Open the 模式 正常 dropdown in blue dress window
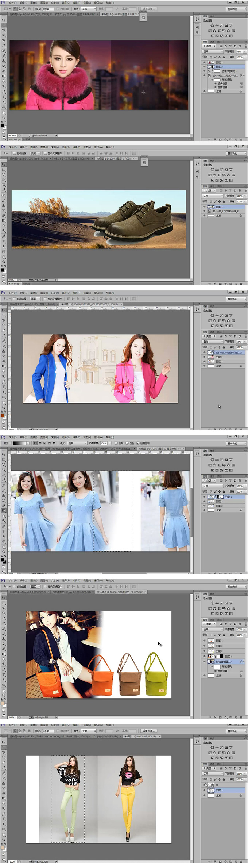Viewport: 248px width, 868px height. (77, 443)
